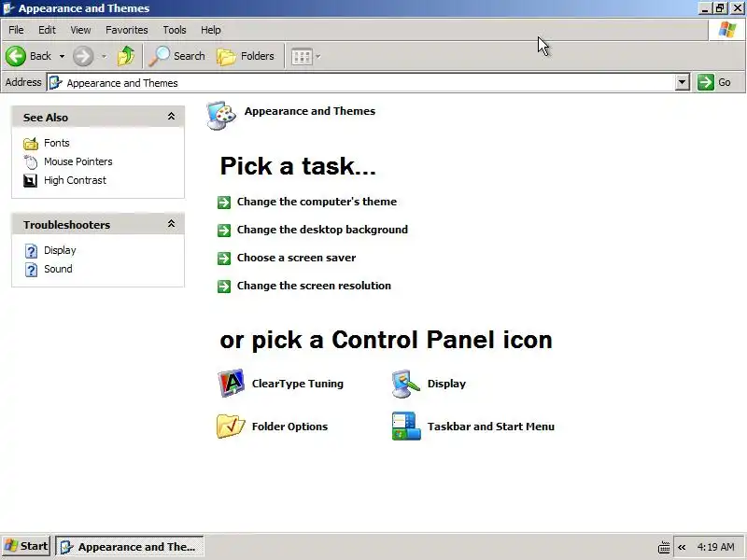Viewport: 747px width, 560px height.
Task: Open the Views dropdown arrow
Action: pyautogui.click(x=318, y=57)
